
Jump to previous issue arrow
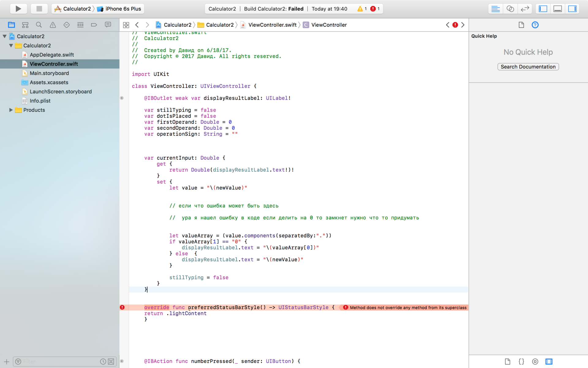tap(448, 25)
